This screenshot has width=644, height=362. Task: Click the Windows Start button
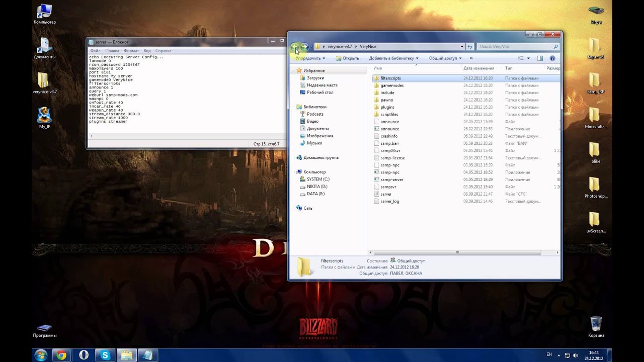coord(41,355)
